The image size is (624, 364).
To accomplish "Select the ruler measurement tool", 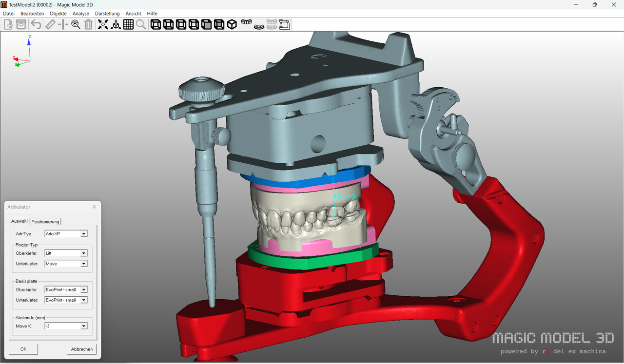I will (x=50, y=24).
